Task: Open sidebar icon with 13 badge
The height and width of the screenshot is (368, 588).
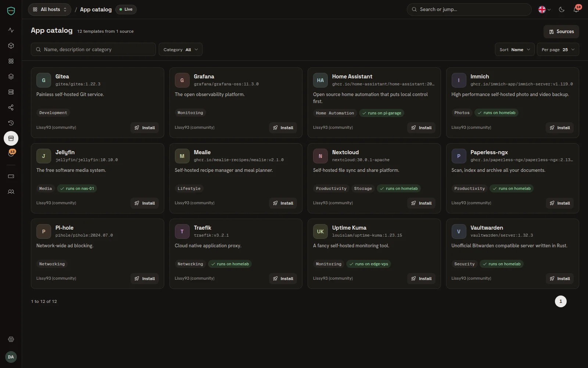Action: 11,154
